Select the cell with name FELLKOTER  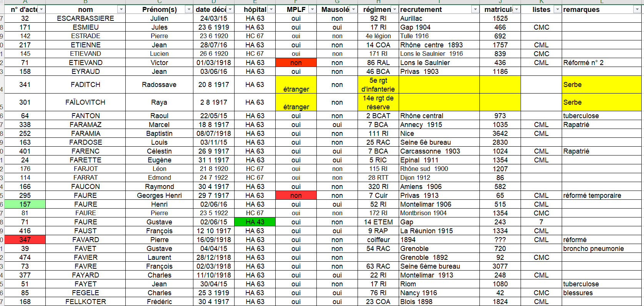[x=85, y=302]
